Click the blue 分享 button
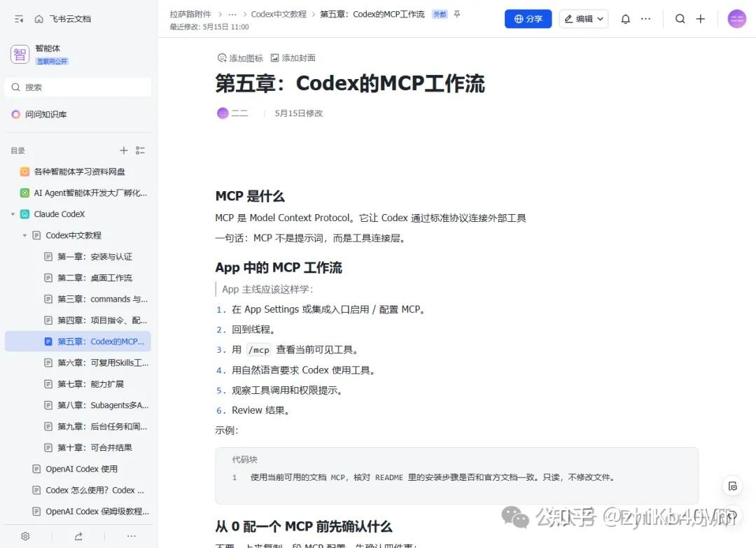756x548 pixels. (528, 19)
